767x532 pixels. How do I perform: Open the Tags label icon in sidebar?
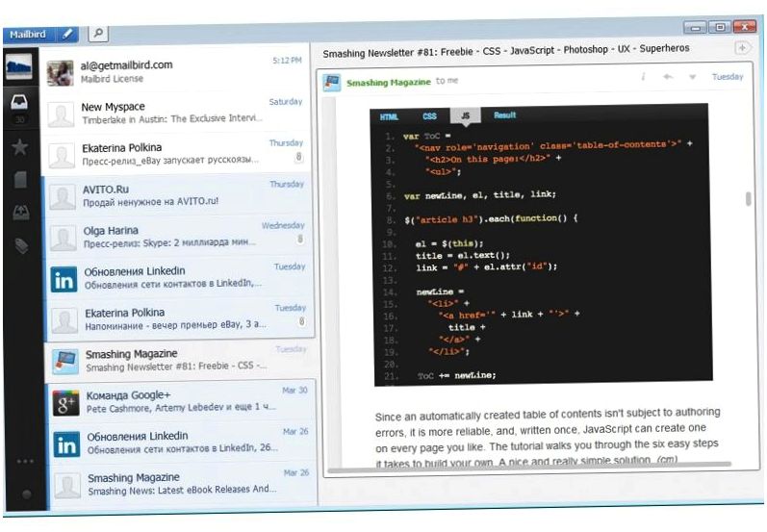click(21, 245)
